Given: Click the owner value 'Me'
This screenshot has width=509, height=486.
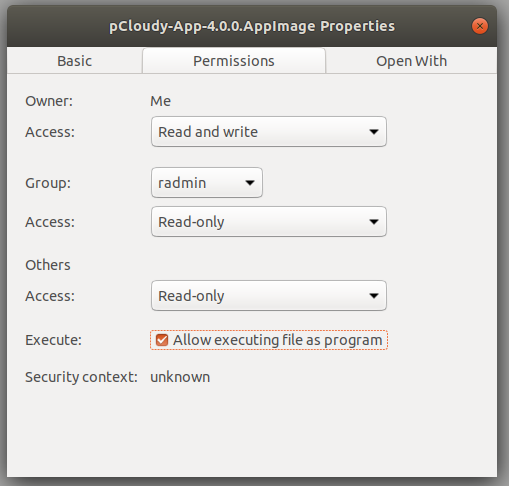Looking at the screenshot, I should tap(160, 101).
